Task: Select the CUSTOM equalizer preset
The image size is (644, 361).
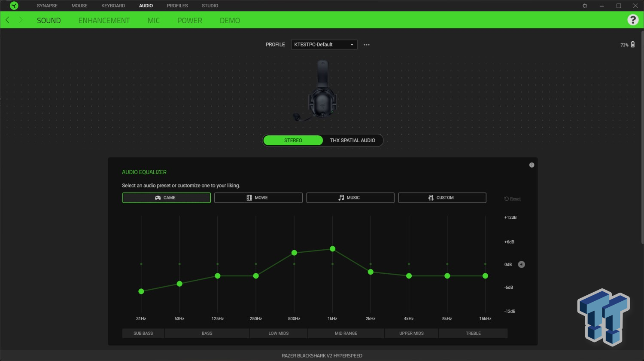Action: (442, 198)
